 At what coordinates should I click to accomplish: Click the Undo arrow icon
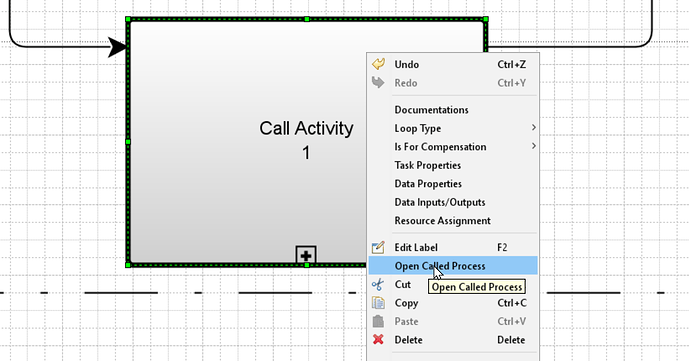click(x=378, y=64)
